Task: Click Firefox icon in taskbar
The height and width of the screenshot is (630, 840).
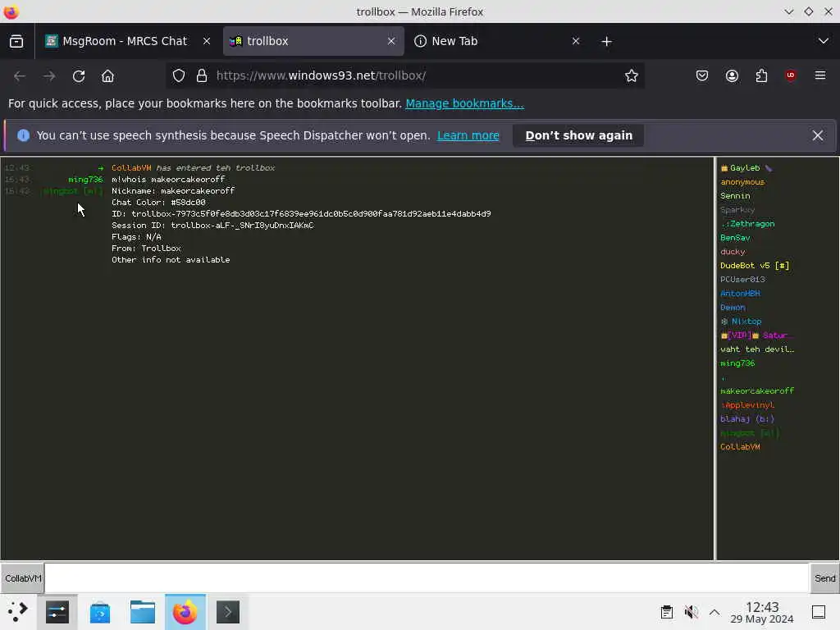Action: [x=185, y=612]
